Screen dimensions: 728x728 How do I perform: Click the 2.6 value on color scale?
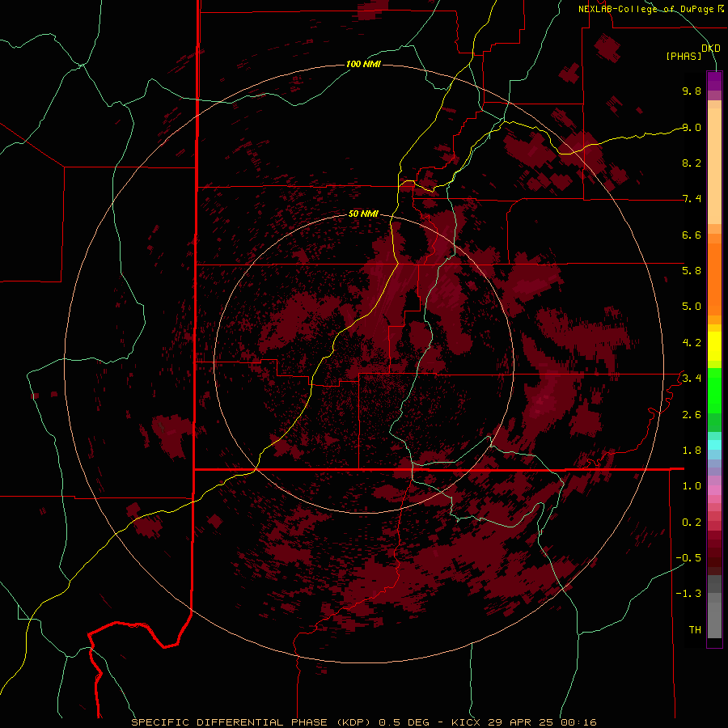click(x=692, y=415)
